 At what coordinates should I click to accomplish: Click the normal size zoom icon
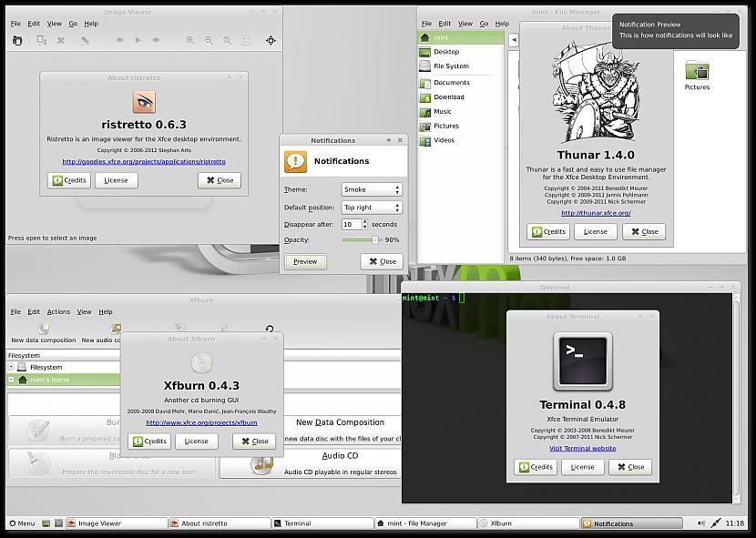227,40
